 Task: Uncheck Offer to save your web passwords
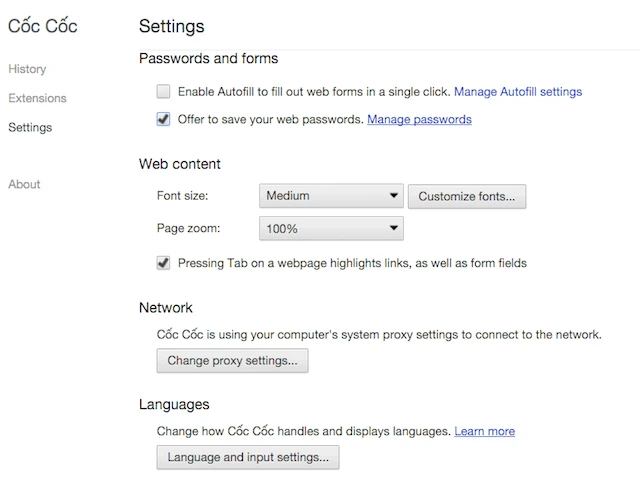click(164, 120)
